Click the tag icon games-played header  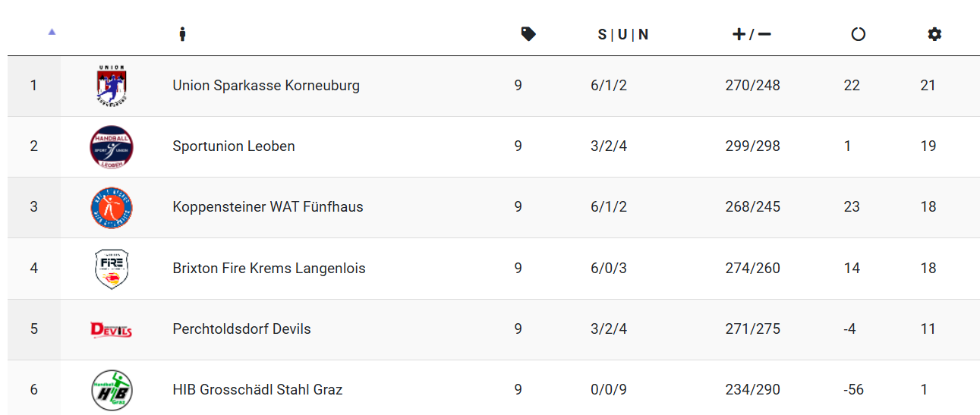click(528, 34)
